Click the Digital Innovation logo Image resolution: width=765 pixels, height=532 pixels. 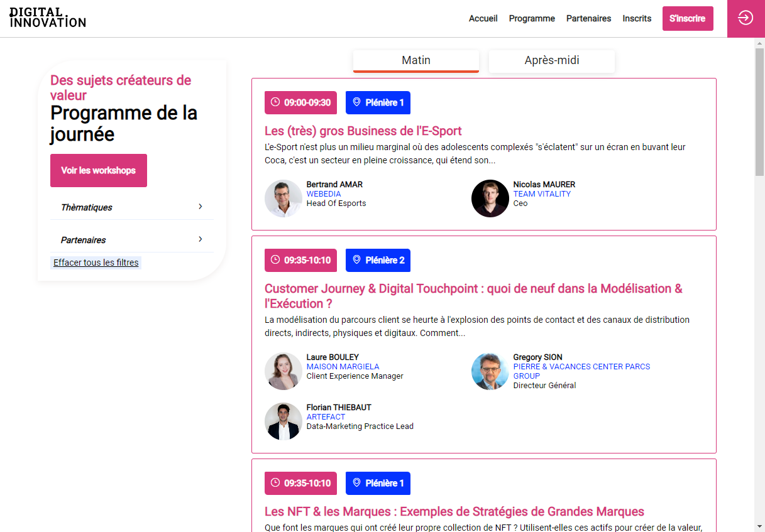[48, 18]
